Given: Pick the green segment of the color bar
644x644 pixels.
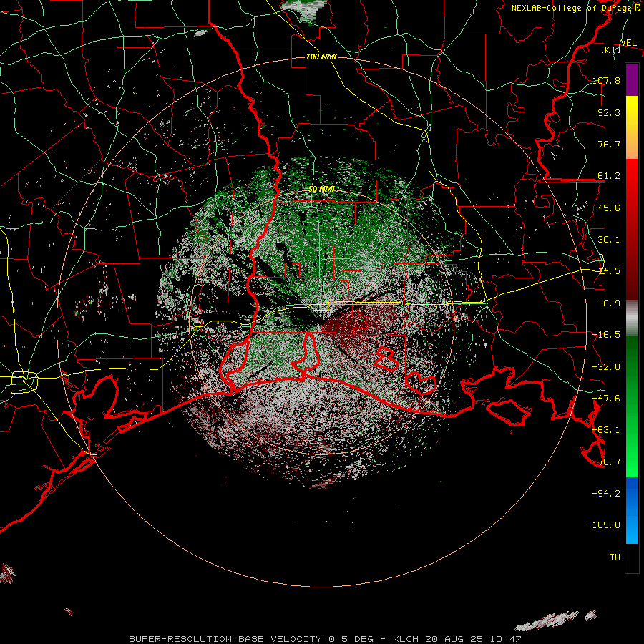Looking at the screenshot, I should pos(632,406).
